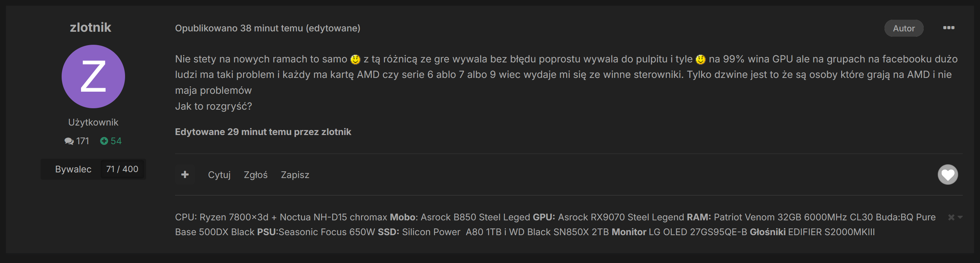Image resolution: width=980 pixels, height=263 pixels.
Task: Hide signature using the X icon
Action: coord(951,217)
